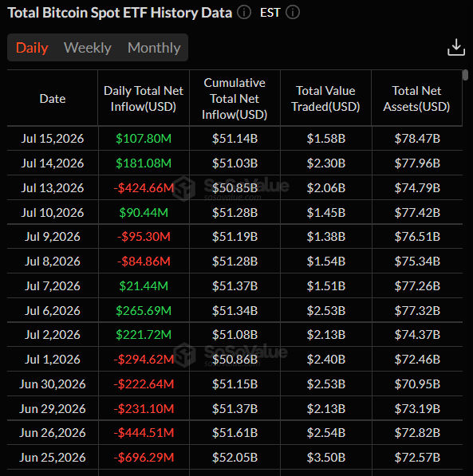The image size is (473, 476).
Task: Click the $77.96B net assets value
Action: click(417, 163)
